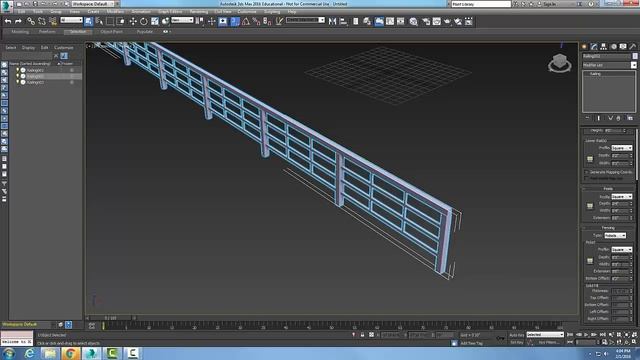The height and width of the screenshot is (360, 640).
Task: Open the Motion command panel tab
Action: pos(613,47)
